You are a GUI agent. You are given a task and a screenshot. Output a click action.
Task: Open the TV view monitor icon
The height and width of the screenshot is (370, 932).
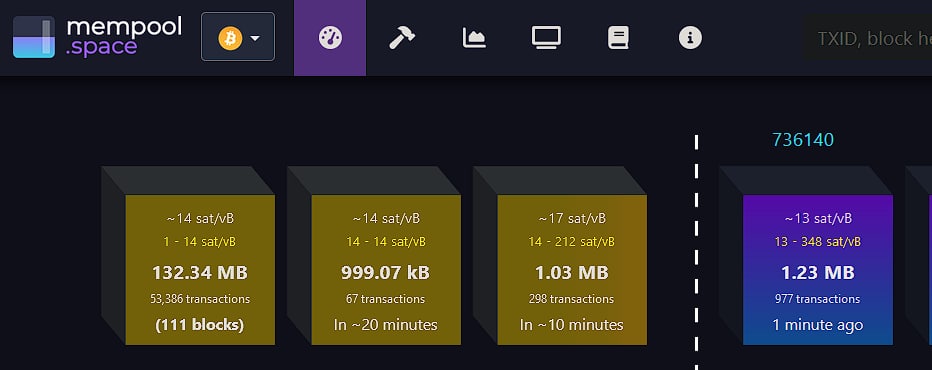546,38
